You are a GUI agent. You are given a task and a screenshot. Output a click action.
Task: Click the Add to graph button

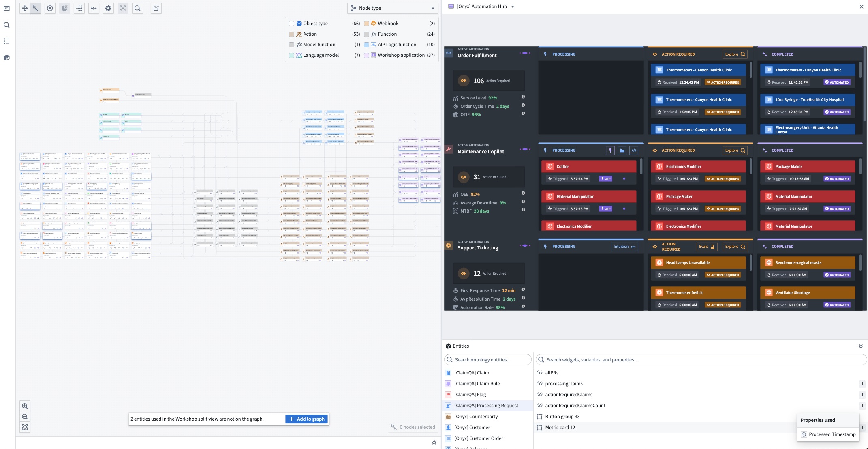coord(307,419)
